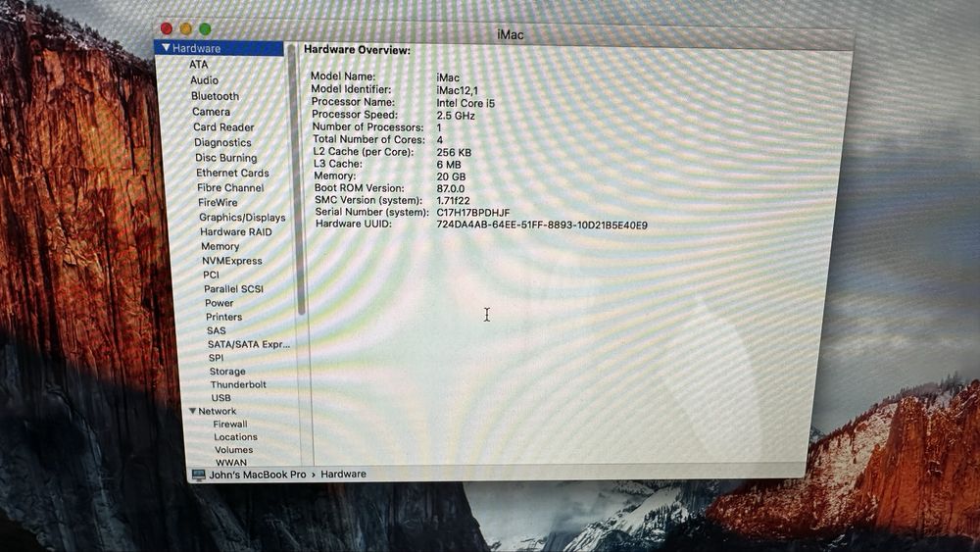Click serial number C17H17BPDHJF
The image size is (980, 552).
click(x=473, y=213)
